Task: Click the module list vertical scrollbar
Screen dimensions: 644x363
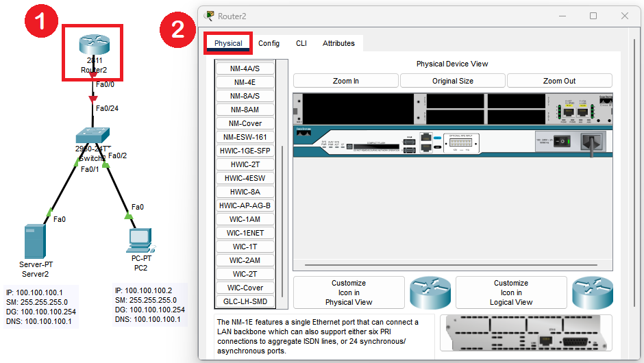Action: (282, 222)
